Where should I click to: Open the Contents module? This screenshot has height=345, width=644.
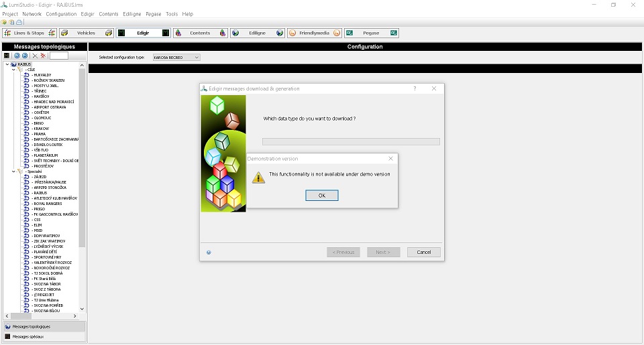(200, 33)
